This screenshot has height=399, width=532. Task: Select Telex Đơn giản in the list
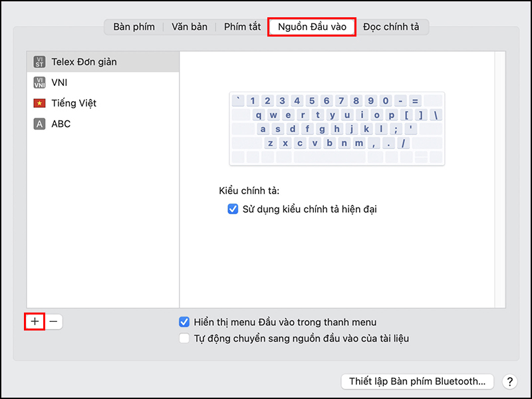point(103,62)
